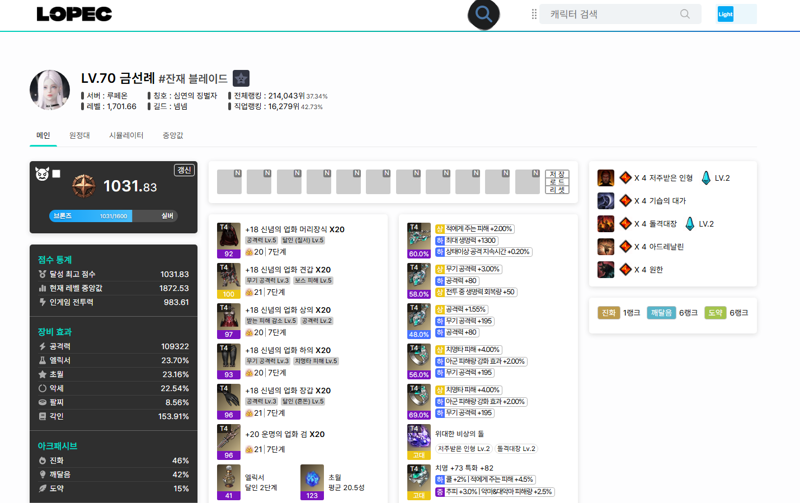The width and height of the screenshot is (800, 503).
Task: Click the 저장 save button
Action: (557, 174)
